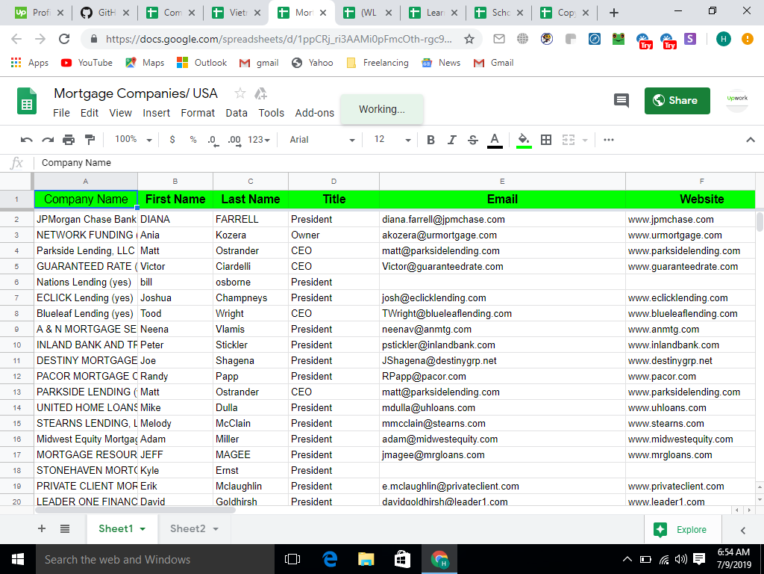This screenshot has width=764, height=574.
Task: Select cell diana.farrell@jpmchase.com
Action: pos(502,219)
